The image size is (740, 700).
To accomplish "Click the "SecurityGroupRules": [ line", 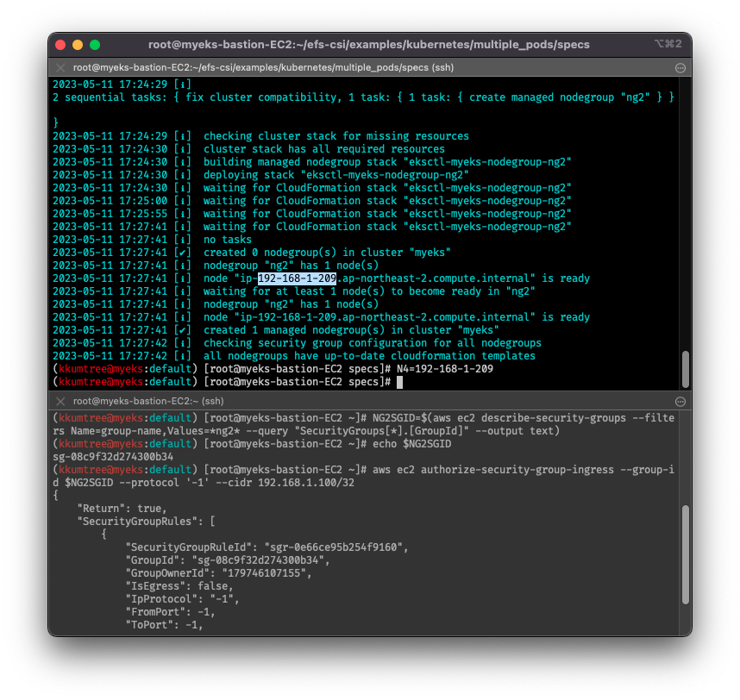I will point(146,522).
